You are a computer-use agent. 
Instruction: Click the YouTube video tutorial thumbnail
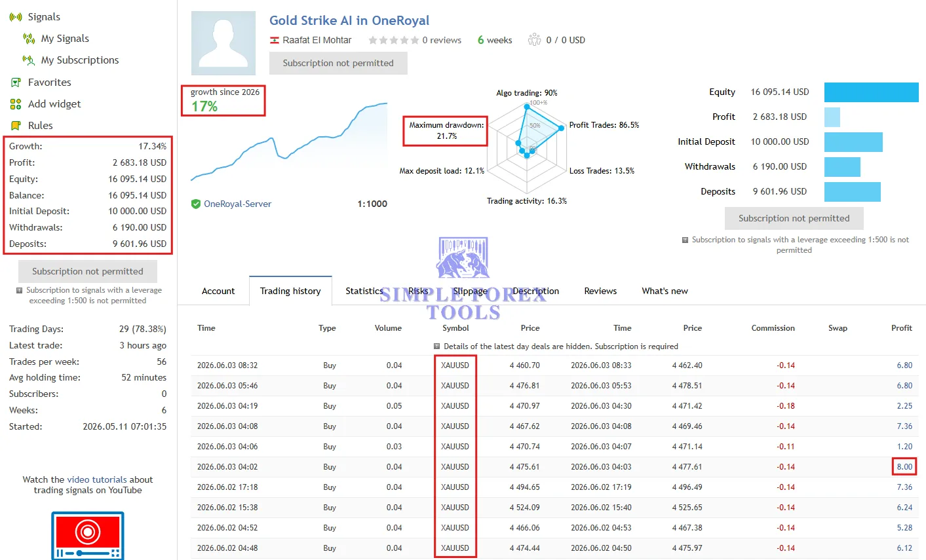(x=88, y=535)
